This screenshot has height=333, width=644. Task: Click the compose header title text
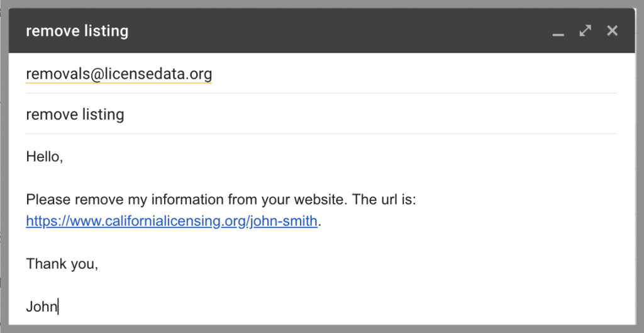(77, 31)
